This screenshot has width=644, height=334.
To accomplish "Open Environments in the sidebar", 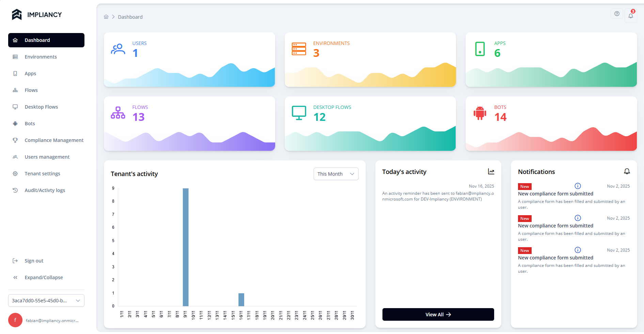I will [x=41, y=57].
